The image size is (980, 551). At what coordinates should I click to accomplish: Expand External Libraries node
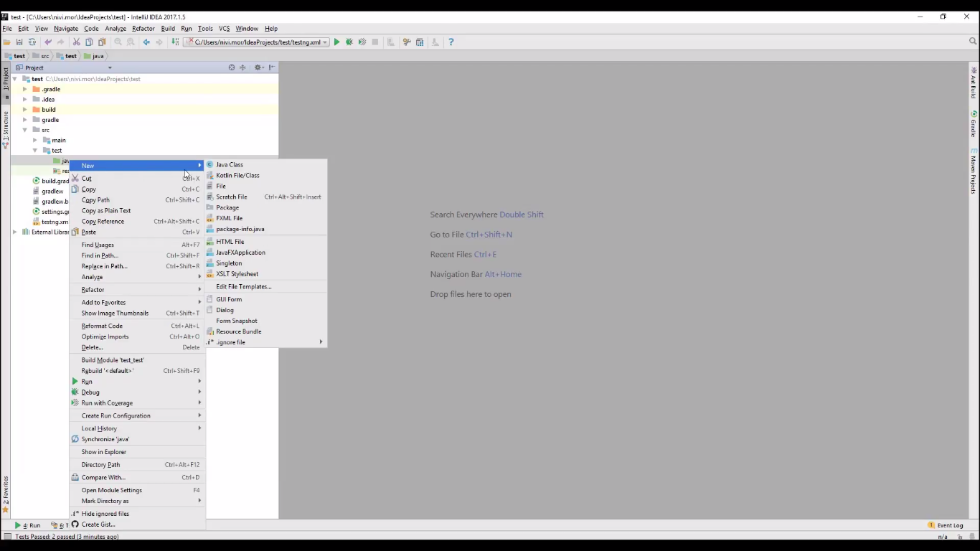coord(15,232)
